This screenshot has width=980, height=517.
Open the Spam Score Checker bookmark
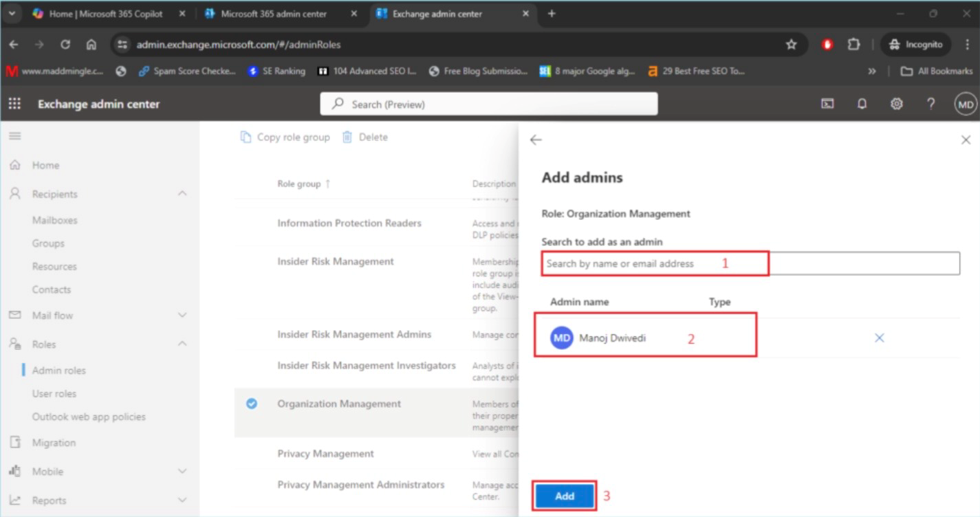[187, 71]
